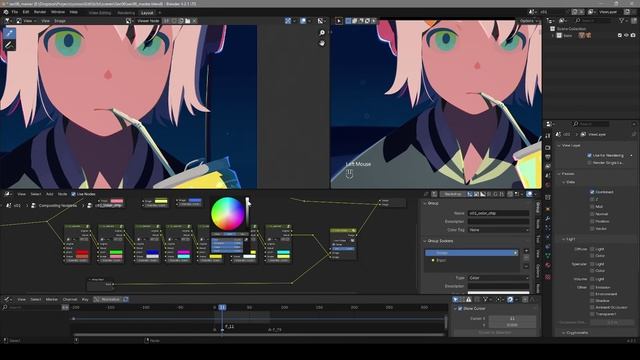Add a new group socket with plus button
This screenshot has width=640, height=360.
click(526, 251)
